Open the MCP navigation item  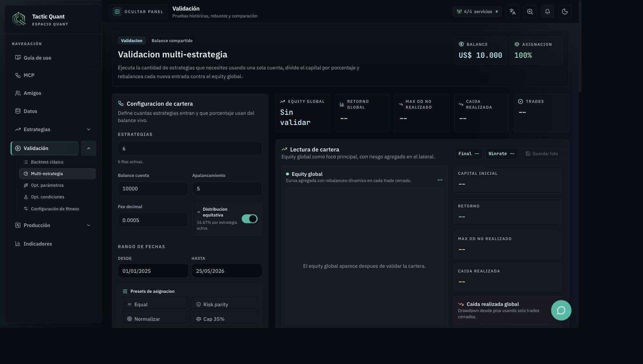click(x=53, y=75)
